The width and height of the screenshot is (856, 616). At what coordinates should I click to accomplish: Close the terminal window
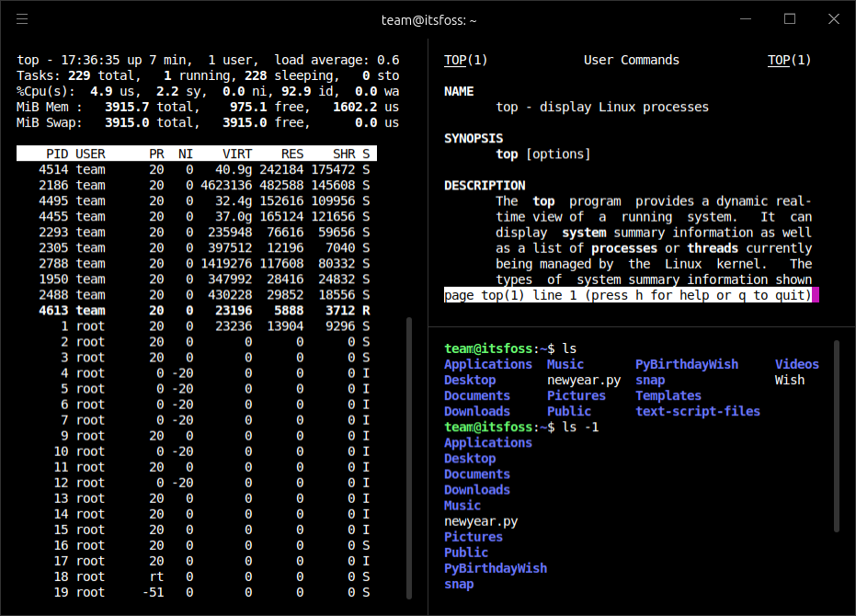click(834, 19)
